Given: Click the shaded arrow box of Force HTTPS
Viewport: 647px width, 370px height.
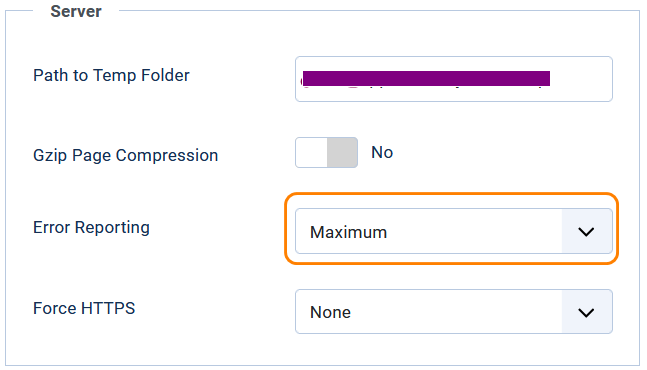Looking at the screenshot, I should (x=587, y=311).
